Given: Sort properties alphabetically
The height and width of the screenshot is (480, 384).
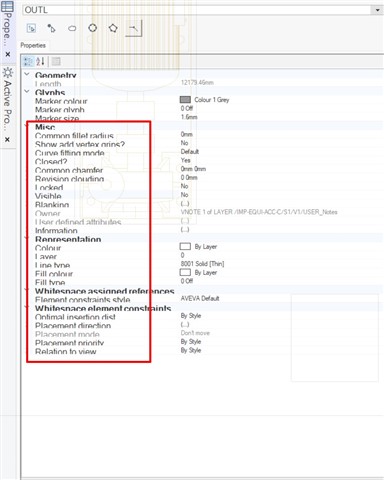Looking at the screenshot, I should pos(40,61).
